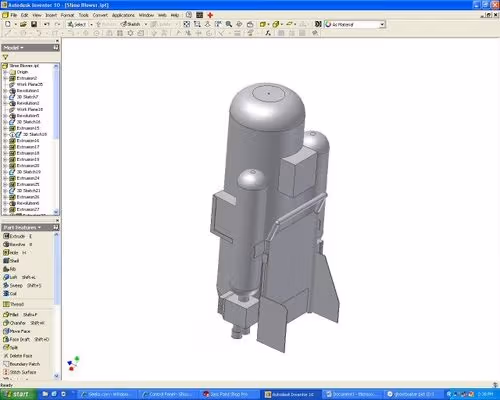Select the Sweep tool
The height and width of the screenshot is (400, 500).
22,286
